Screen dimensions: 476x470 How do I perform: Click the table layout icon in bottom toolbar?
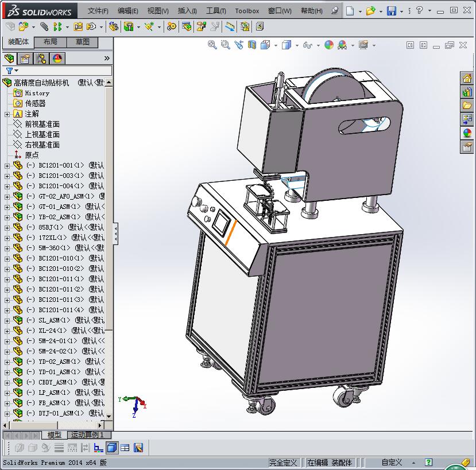pyautogui.click(x=125, y=448)
